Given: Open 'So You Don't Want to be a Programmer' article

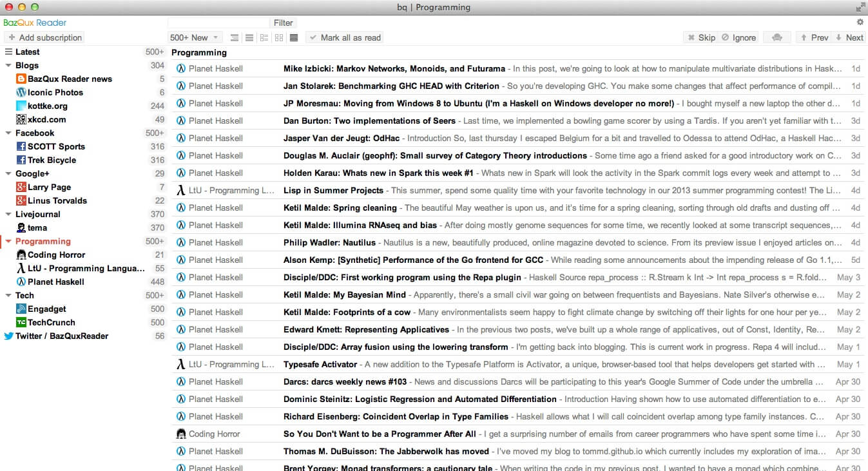Looking at the screenshot, I should 380,434.
